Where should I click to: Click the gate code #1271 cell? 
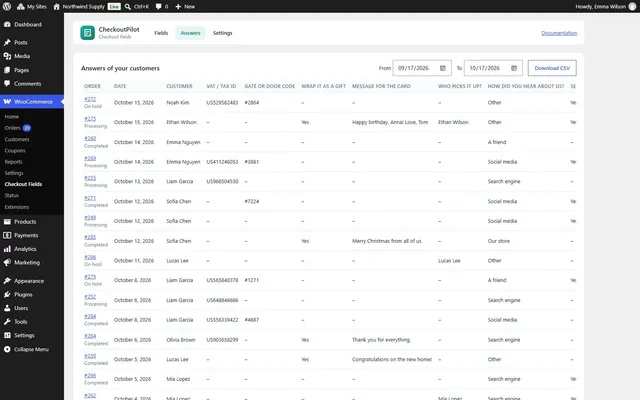[x=251, y=280]
